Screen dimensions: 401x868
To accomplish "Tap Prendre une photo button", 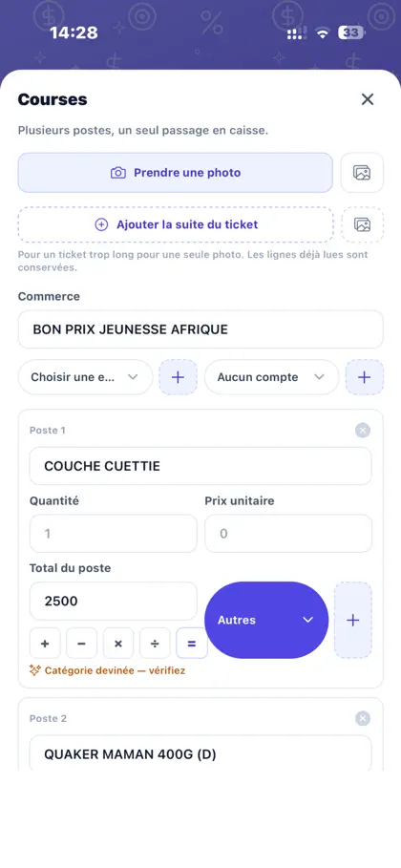I will click(x=176, y=173).
